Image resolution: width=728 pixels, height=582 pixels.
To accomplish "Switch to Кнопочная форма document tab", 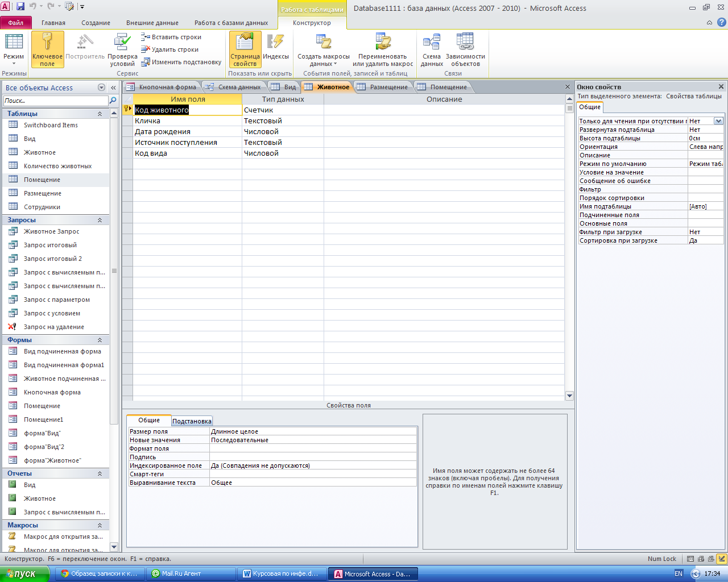I will pyautogui.click(x=162, y=87).
